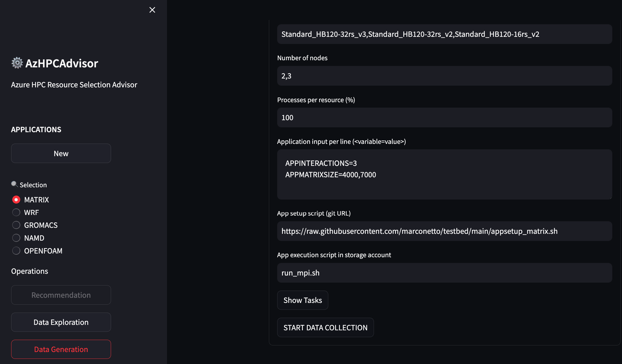Click the New application button
Screen dimensions: 622x364
point(61,153)
